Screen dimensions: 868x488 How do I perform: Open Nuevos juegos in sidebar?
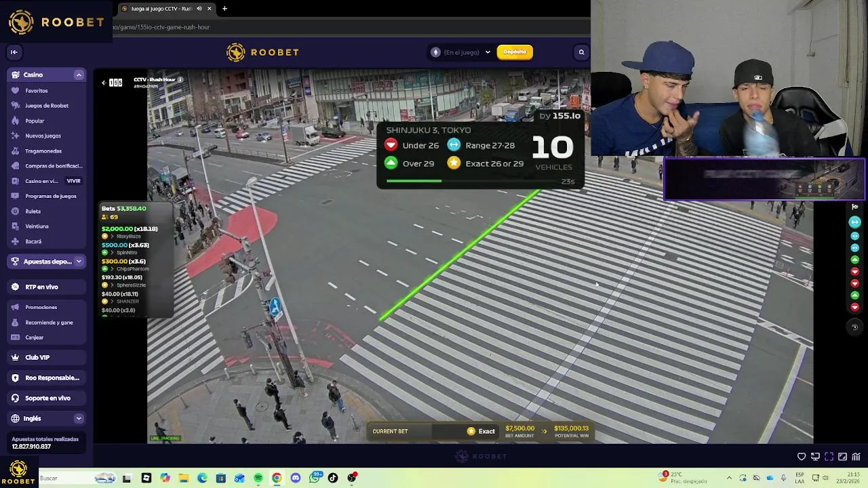pos(43,136)
